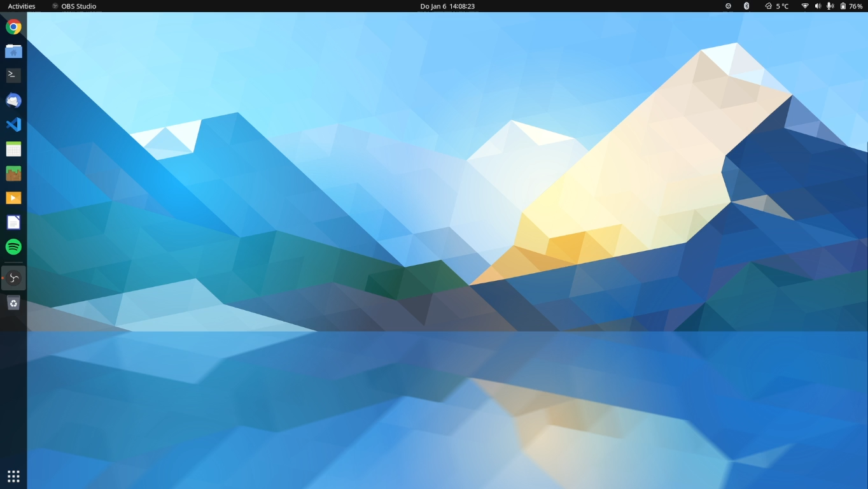The height and width of the screenshot is (489, 868).
Task: Show all applications grid
Action: point(13,476)
